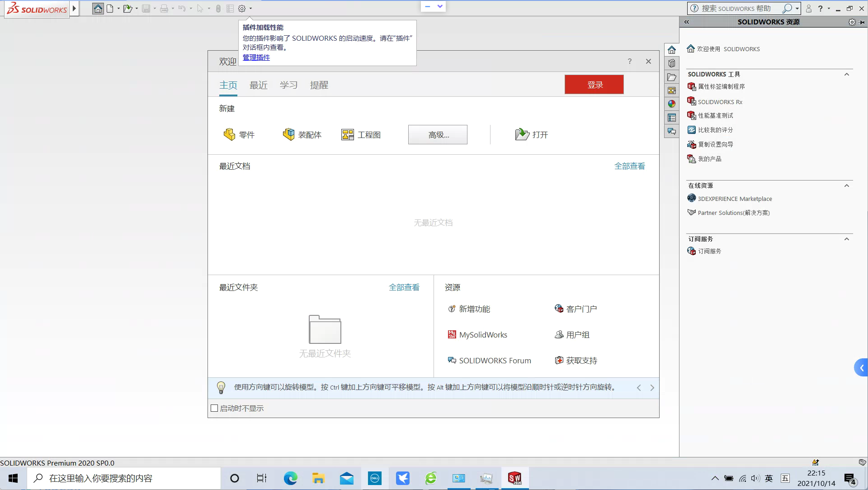Open the SOLIDWORKS Resources home tab icon
The height and width of the screenshot is (490, 868).
(x=672, y=50)
